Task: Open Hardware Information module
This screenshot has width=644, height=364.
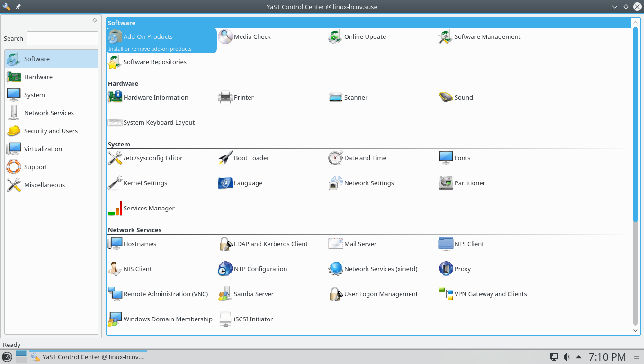Action: tap(148, 98)
